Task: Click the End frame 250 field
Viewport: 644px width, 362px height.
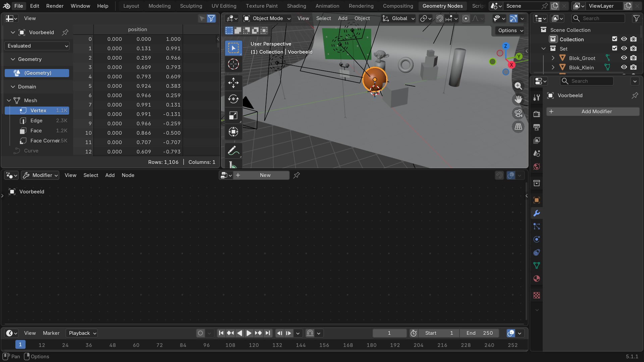Action: 479,333
